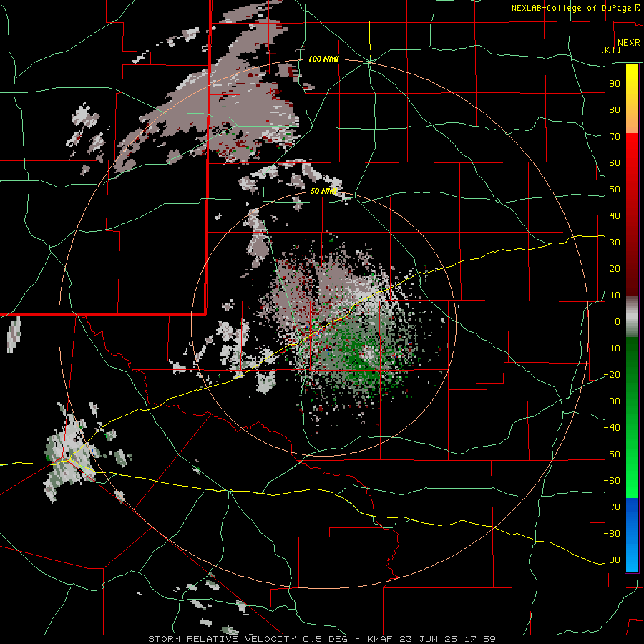Click the 100 NMI range ring label
644x644 pixels.
(x=323, y=59)
